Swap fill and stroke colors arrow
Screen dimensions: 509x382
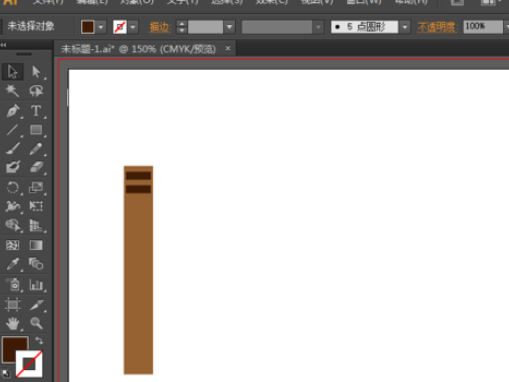[39, 340]
